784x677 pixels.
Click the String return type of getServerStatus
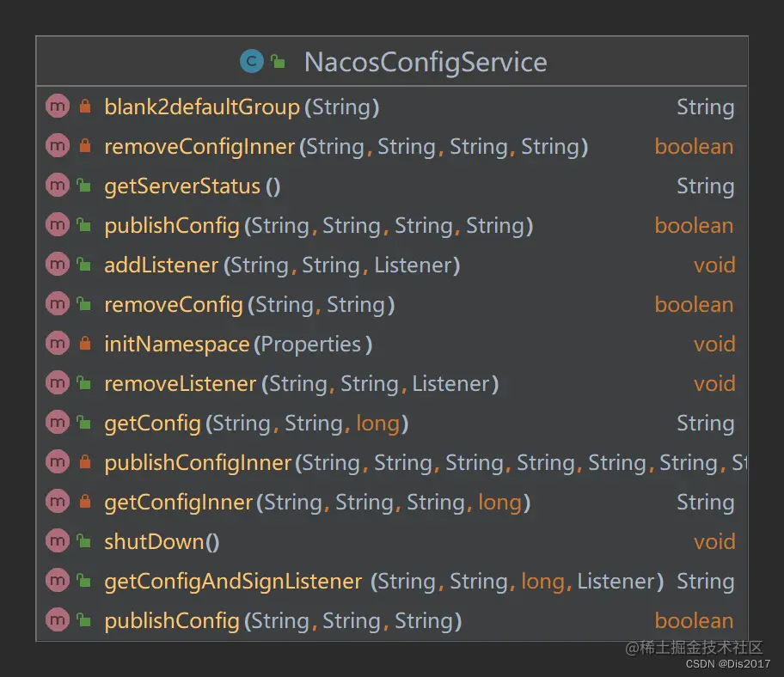click(705, 186)
